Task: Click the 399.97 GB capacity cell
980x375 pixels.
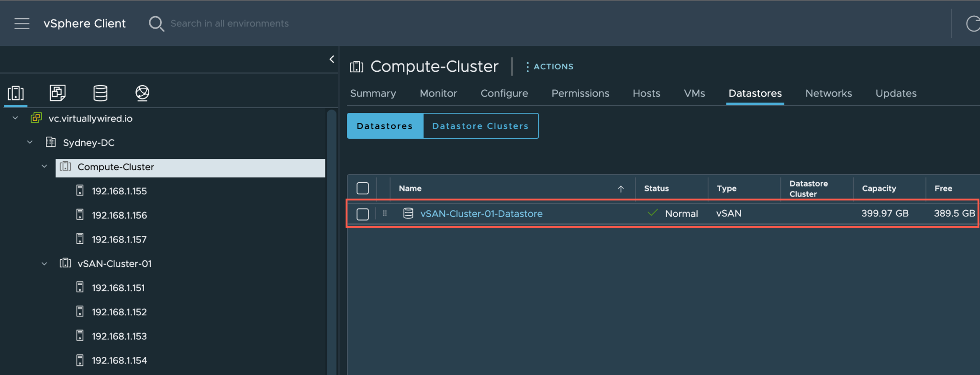Action: click(x=885, y=213)
